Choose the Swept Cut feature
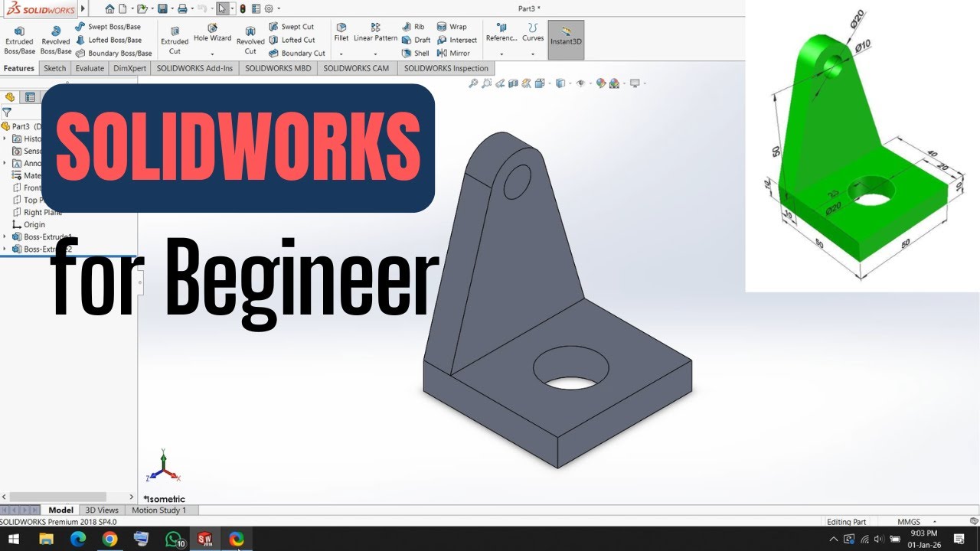This screenshot has height=551, width=980. tap(292, 27)
